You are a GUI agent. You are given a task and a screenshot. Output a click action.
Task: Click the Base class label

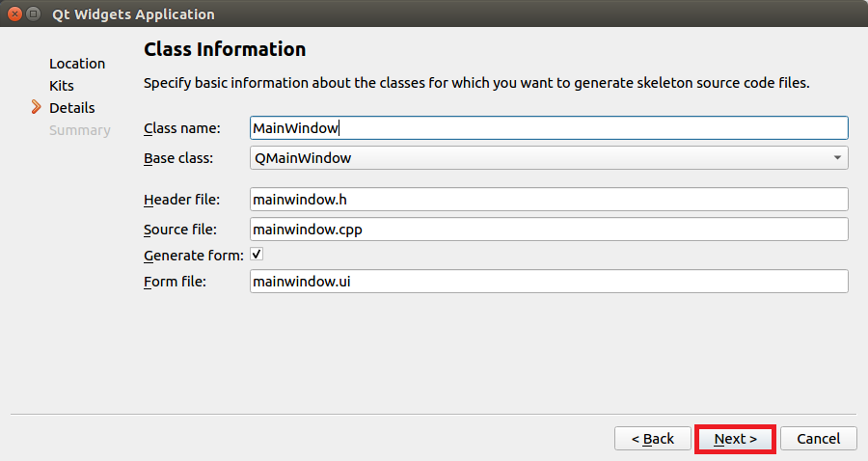coord(178,158)
